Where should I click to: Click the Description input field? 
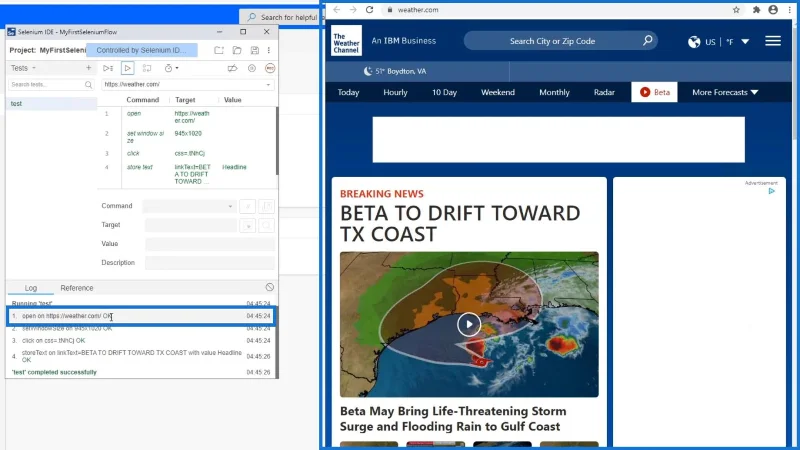pyautogui.click(x=210, y=263)
